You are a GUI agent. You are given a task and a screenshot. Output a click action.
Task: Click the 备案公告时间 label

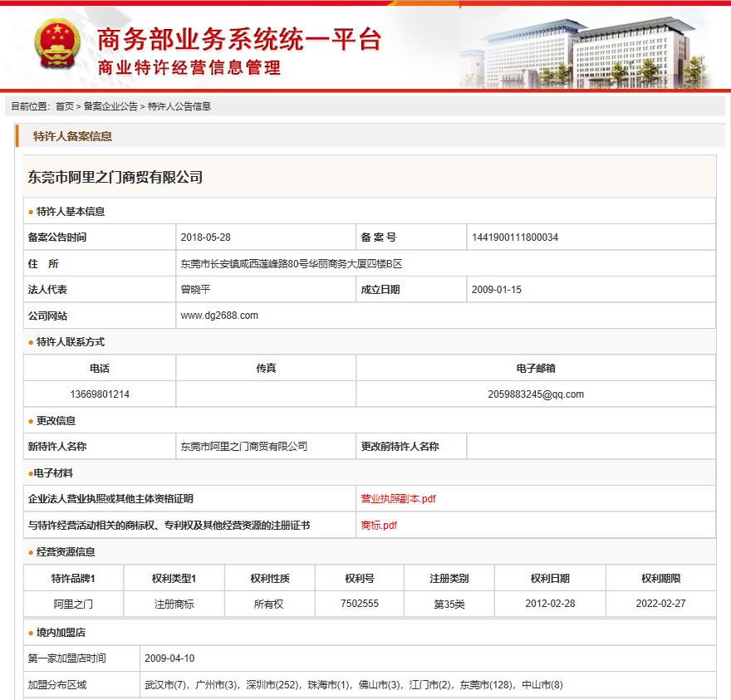(x=56, y=237)
